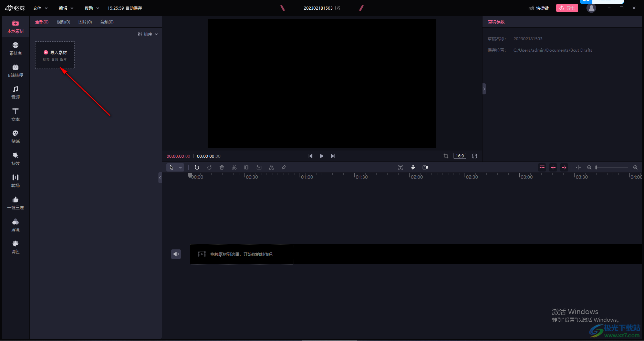644x341 pixels.
Task: Click the fullscreen preview icon
Action: (x=475, y=156)
